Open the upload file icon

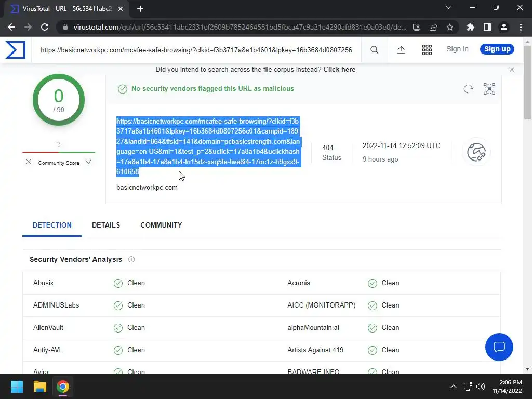point(401,50)
